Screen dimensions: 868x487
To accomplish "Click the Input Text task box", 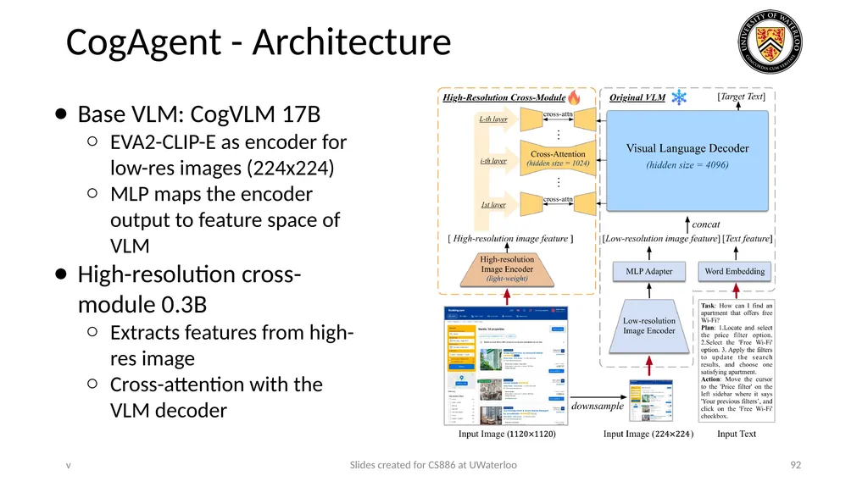I will pos(737,360).
